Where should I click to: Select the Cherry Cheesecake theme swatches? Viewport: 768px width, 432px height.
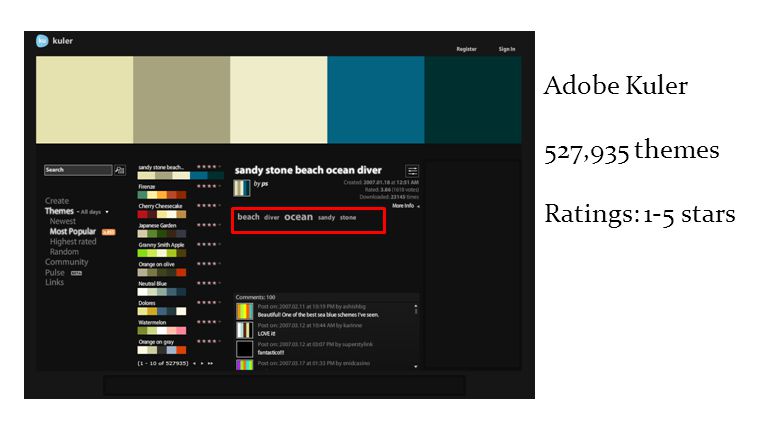162,214
